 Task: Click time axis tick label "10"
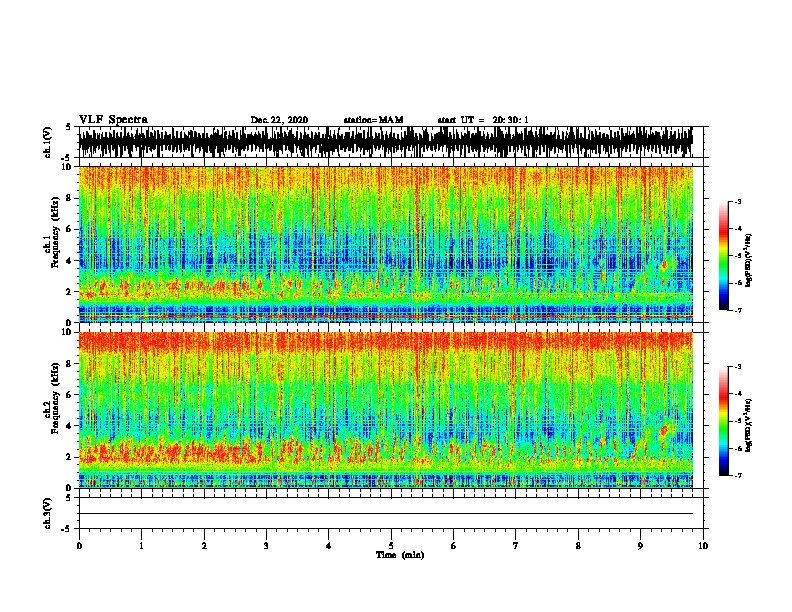703,546
